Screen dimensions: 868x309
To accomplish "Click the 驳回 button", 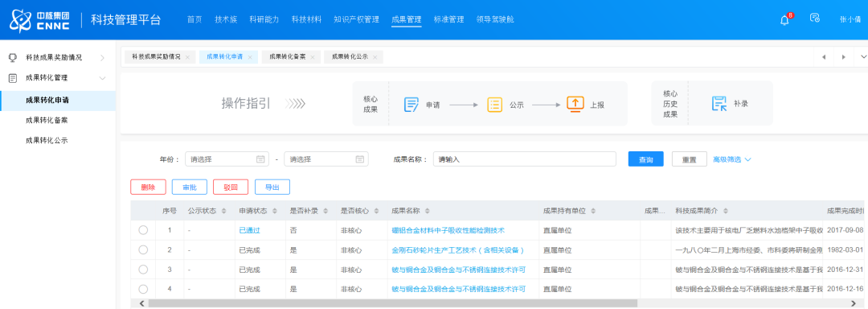I will 231,187.
